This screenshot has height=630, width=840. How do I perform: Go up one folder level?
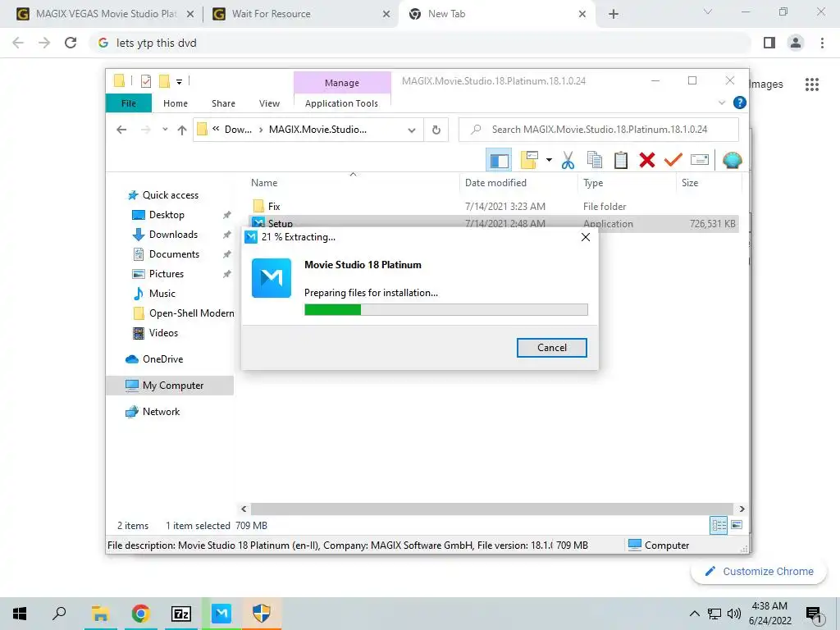coord(182,130)
